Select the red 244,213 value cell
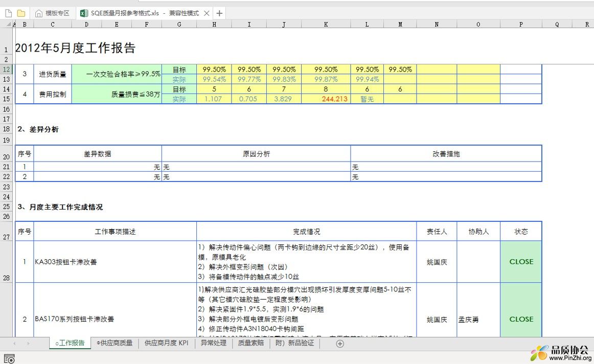The image size is (594, 364). (x=326, y=99)
